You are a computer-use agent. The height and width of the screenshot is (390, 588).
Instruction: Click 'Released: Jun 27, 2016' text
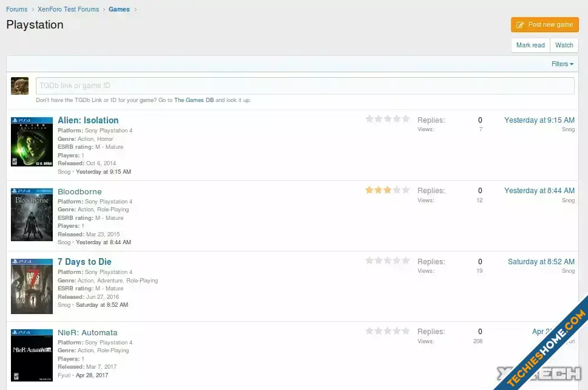click(88, 297)
